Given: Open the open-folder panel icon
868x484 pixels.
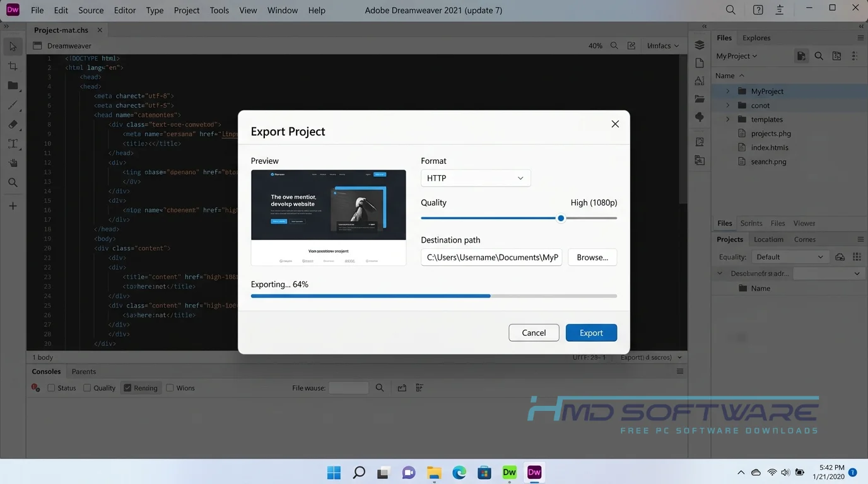Looking at the screenshot, I should click(x=700, y=99).
